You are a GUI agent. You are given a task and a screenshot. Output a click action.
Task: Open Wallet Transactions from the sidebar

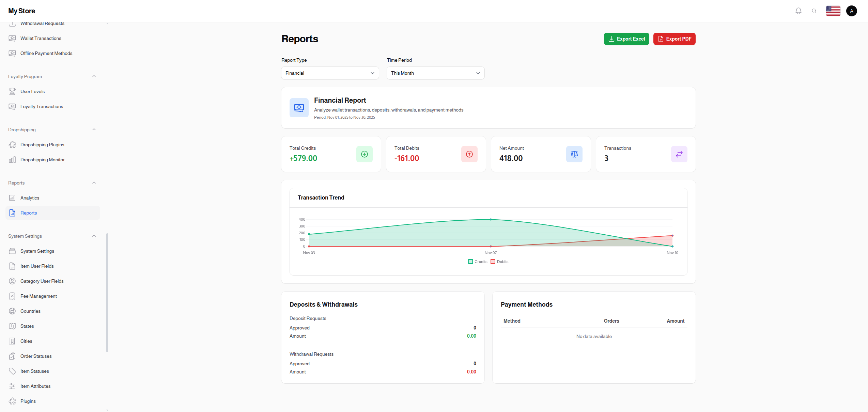(41, 38)
